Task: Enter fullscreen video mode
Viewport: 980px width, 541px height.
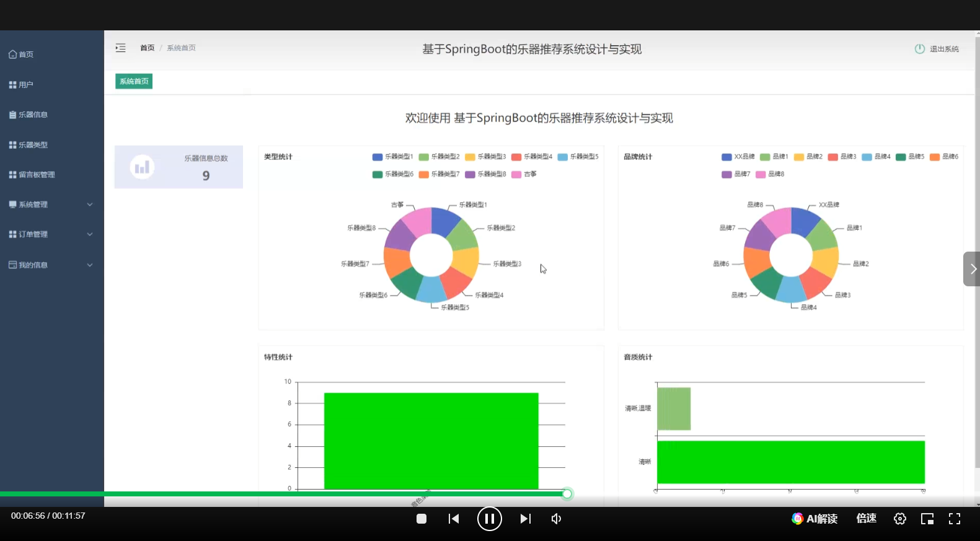Action: click(x=955, y=519)
